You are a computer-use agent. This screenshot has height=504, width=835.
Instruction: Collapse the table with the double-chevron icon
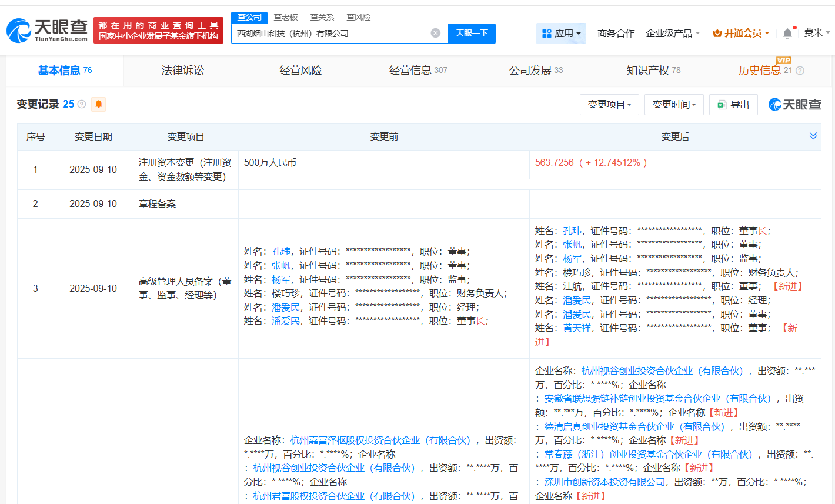coord(813,135)
